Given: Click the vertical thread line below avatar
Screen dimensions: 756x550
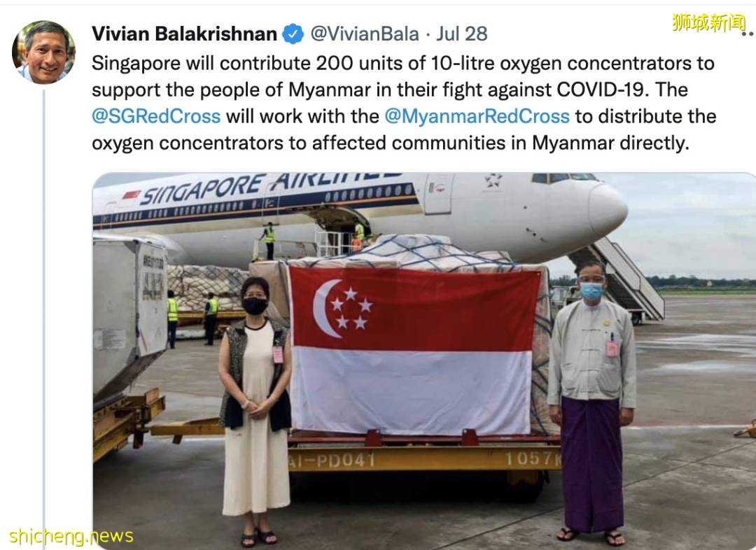Looking at the screenshot, I should tap(44, 318).
